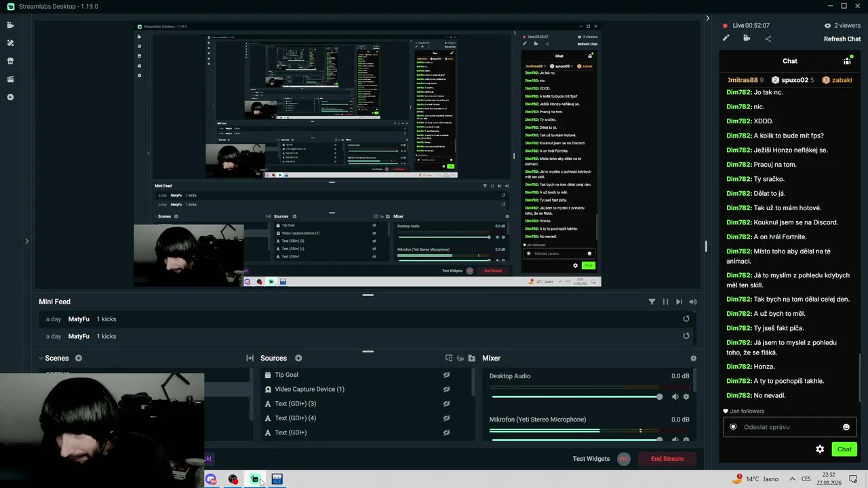Screen dimensions: 868x488
Task: Add a new source with plus icon
Action: tap(298, 358)
